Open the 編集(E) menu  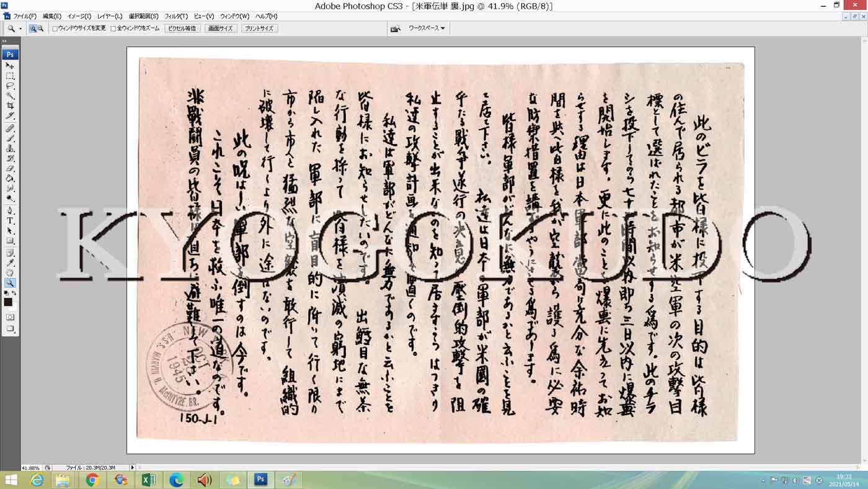(x=52, y=16)
